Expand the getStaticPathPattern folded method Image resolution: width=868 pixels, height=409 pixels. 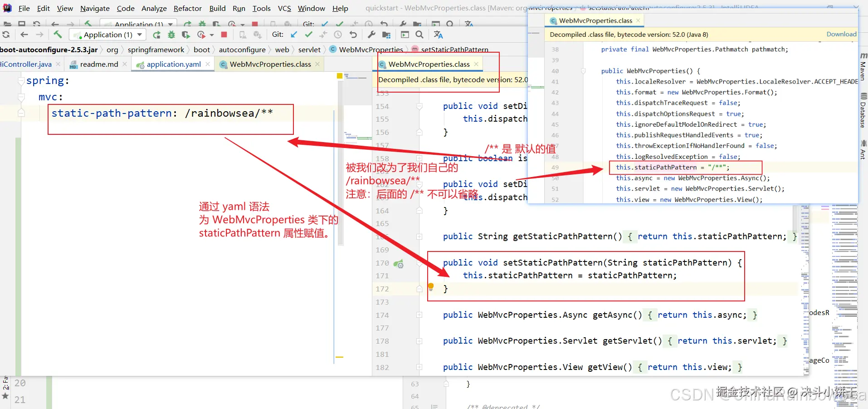click(419, 237)
